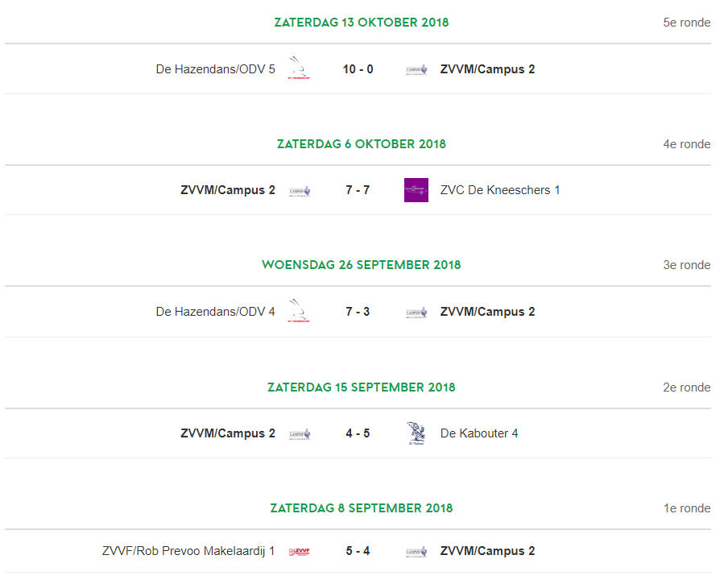Open ZVVF/Rob Prevoo Makelaardij 1 team page
The height and width of the screenshot is (580, 728).
tap(188, 551)
